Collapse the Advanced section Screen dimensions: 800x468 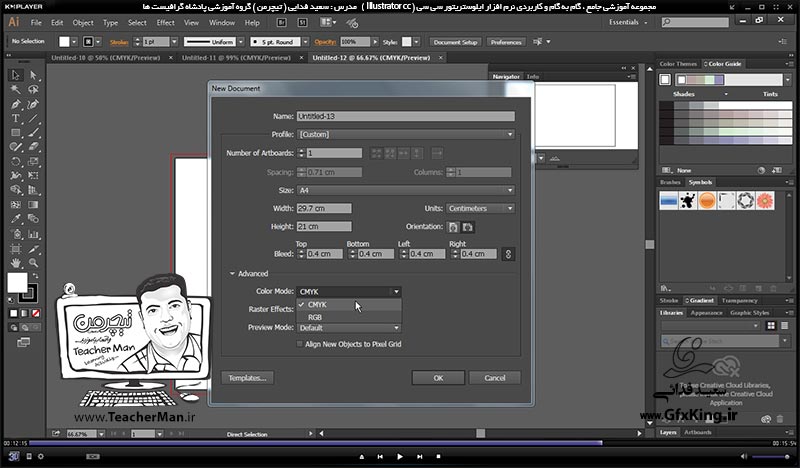[x=232, y=274]
